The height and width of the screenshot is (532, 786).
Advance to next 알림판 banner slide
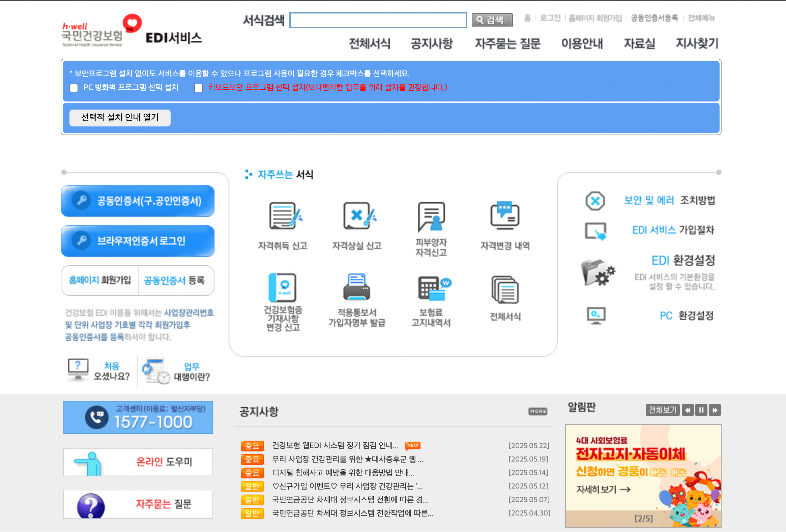[x=715, y=410]
